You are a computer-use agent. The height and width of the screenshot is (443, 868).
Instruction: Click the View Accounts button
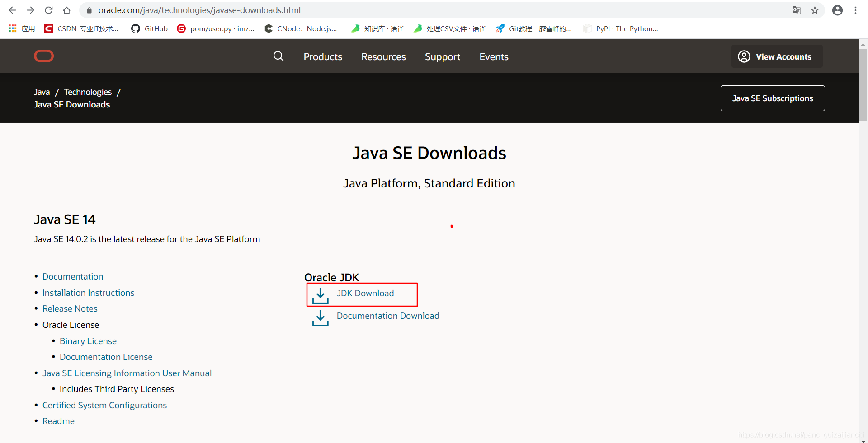point(777,56)
